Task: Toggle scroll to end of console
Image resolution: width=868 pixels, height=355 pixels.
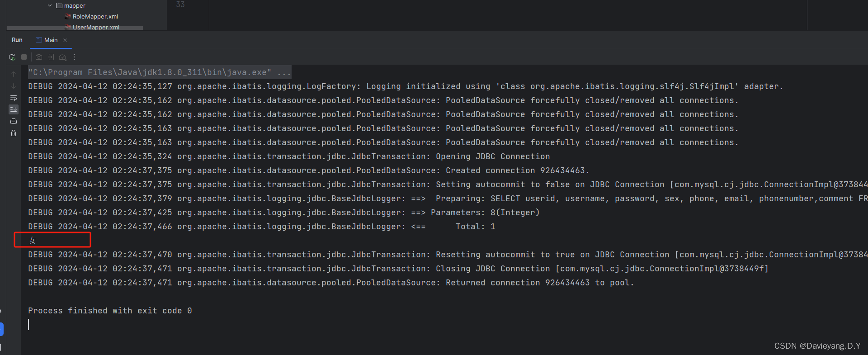Action: (14, 109)
